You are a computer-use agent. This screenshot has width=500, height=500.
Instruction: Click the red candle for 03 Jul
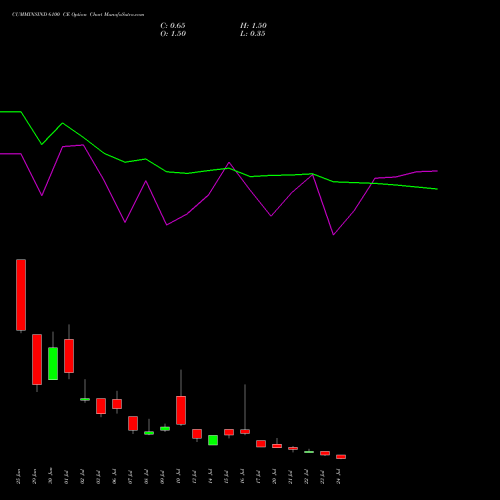(x=101, y=406)
